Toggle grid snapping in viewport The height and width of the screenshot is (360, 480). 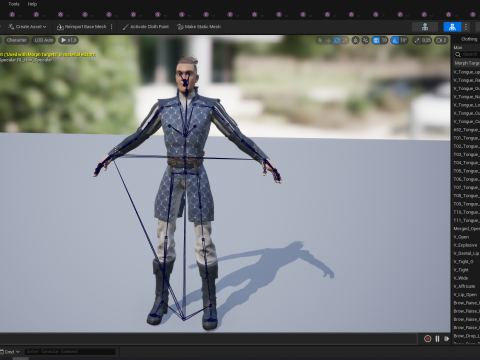coord(376,40)
